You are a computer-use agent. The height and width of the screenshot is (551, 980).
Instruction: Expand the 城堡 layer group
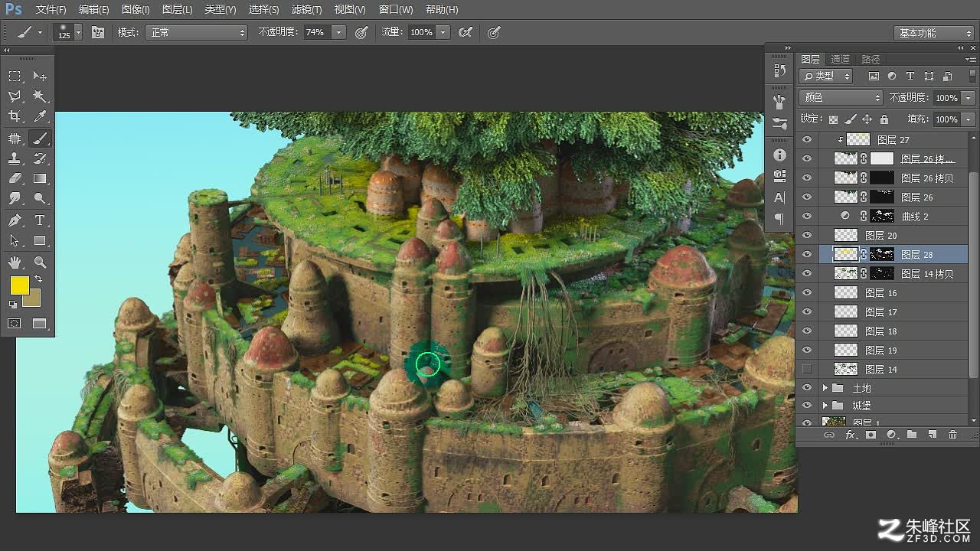[x=825, y=406]
